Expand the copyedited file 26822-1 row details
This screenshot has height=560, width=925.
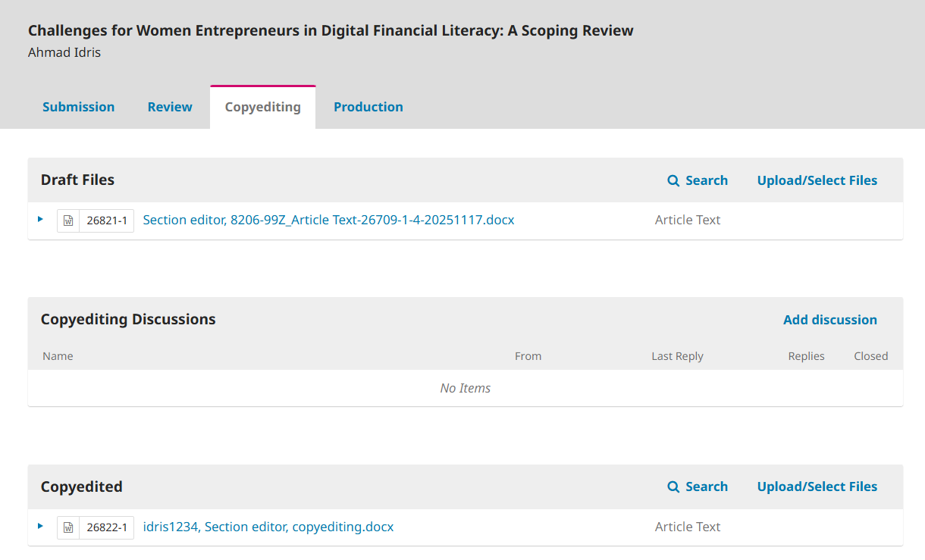[x=41, y=526]
